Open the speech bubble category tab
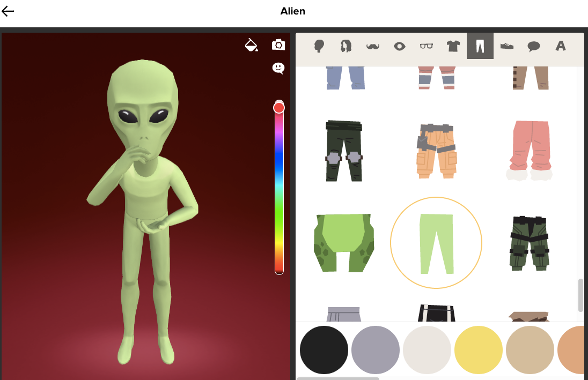588x380 pixels. tap(534, 46)
